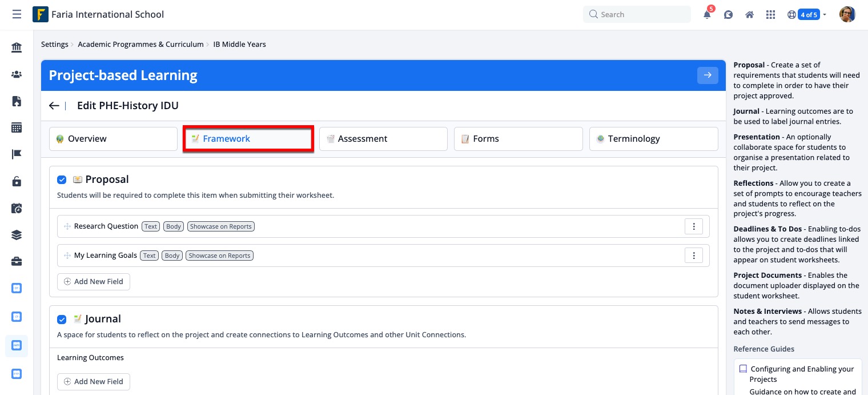Disable the Journal section checkbox
868x395 pixels.
point(62,319)
